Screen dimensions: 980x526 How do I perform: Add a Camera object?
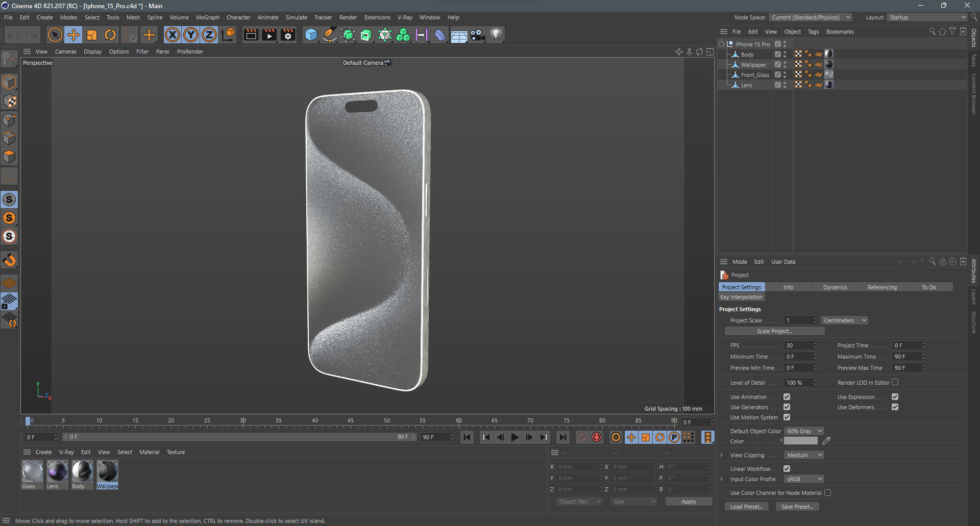[x=477, y=35]
